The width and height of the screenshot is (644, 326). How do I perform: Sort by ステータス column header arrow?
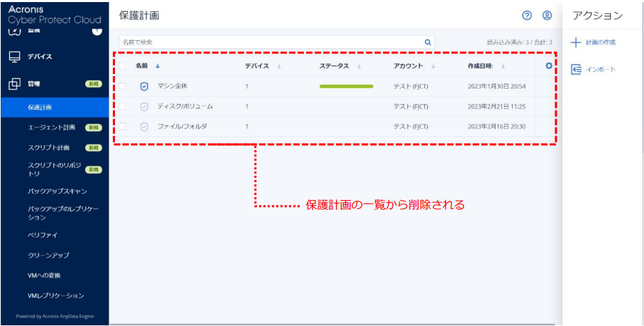[x=359, y=66]
